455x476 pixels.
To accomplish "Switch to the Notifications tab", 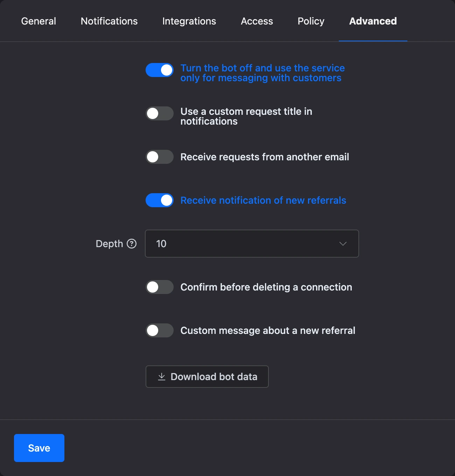I will [x=109, y=21].
